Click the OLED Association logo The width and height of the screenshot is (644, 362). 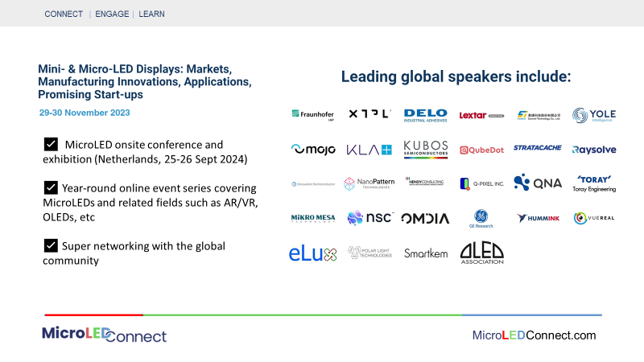(x=481, y=253)
